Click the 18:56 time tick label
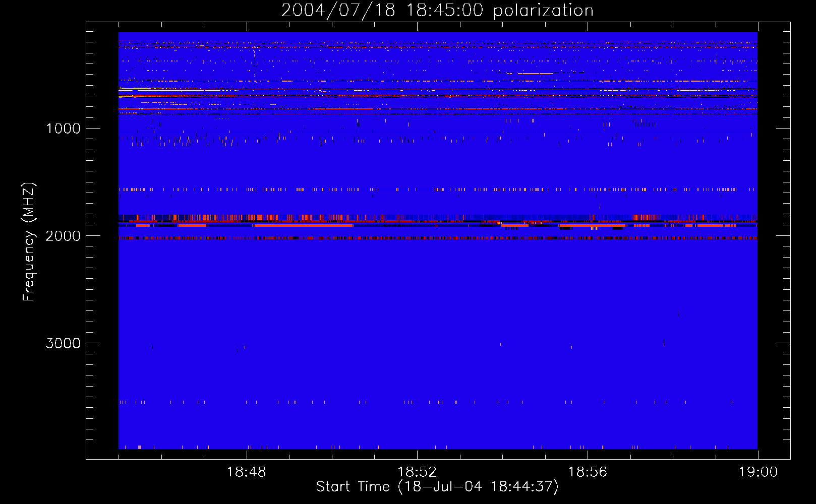This screenshot has height=504, width=816. tap(588, 472)
